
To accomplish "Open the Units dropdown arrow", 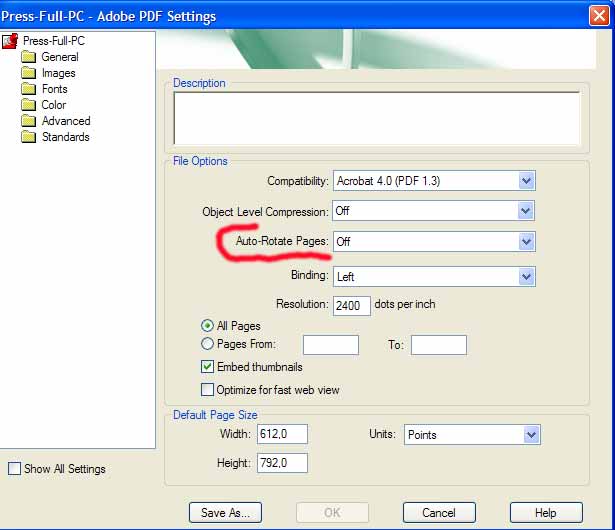I will pyautogui.click(x=531, y=435).
